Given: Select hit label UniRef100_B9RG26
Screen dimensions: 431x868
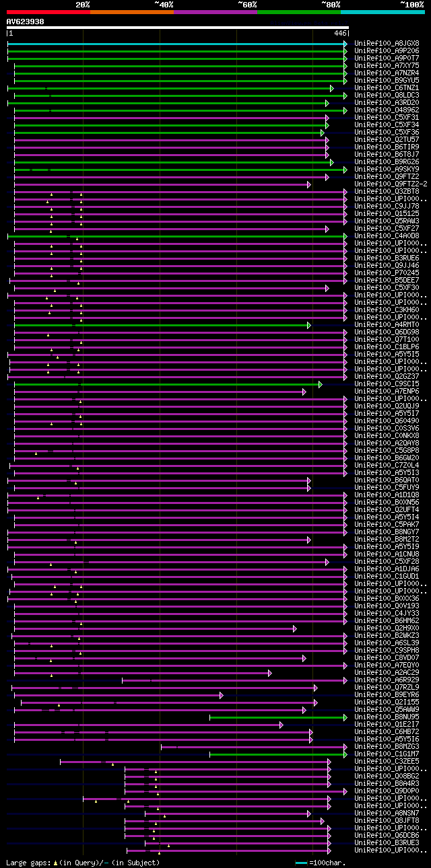Looking at the screenshot, I should point(387,161).
